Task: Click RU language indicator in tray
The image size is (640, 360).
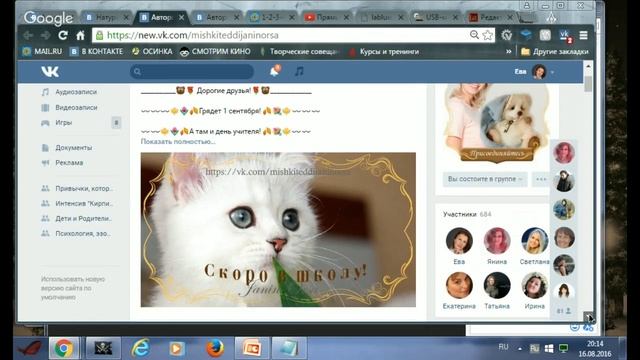Action: tap(503, 347)
